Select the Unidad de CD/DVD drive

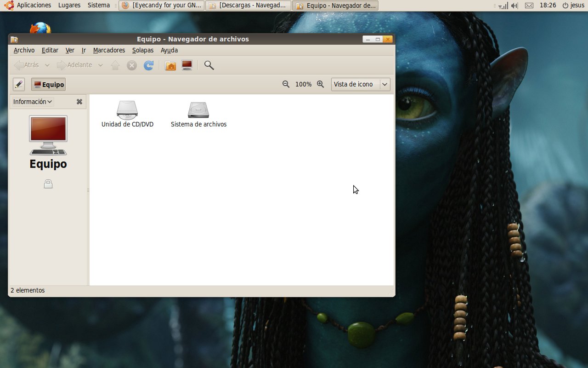click(x=127, y=114)
